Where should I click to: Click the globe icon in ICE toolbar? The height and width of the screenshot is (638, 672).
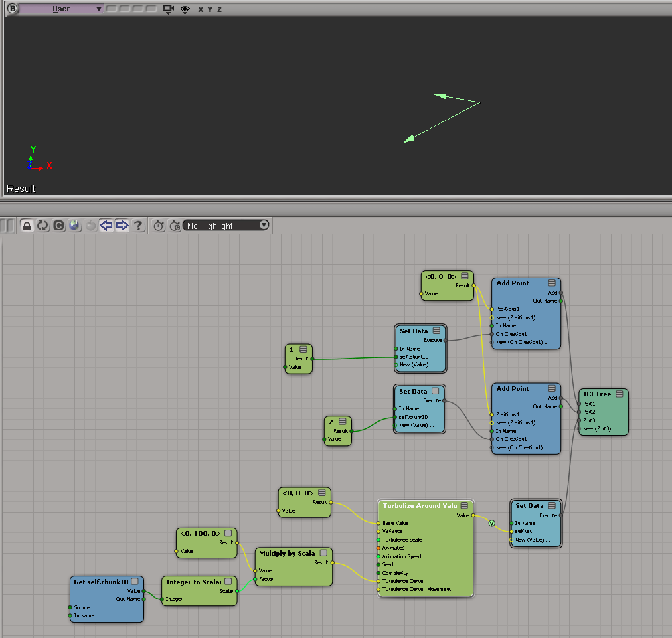pos(74,226)
